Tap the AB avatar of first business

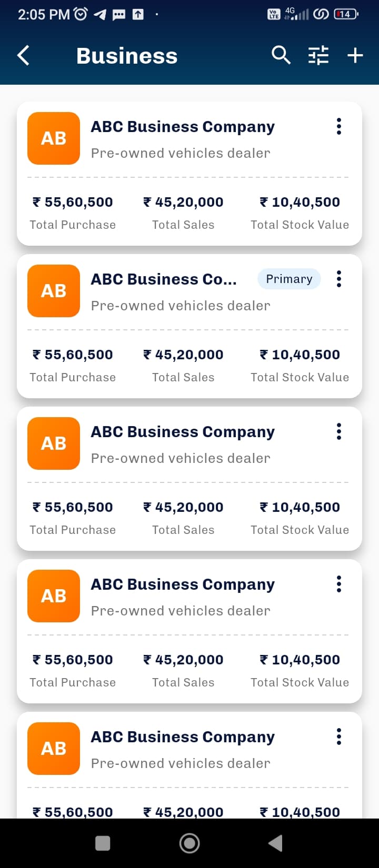54,138
